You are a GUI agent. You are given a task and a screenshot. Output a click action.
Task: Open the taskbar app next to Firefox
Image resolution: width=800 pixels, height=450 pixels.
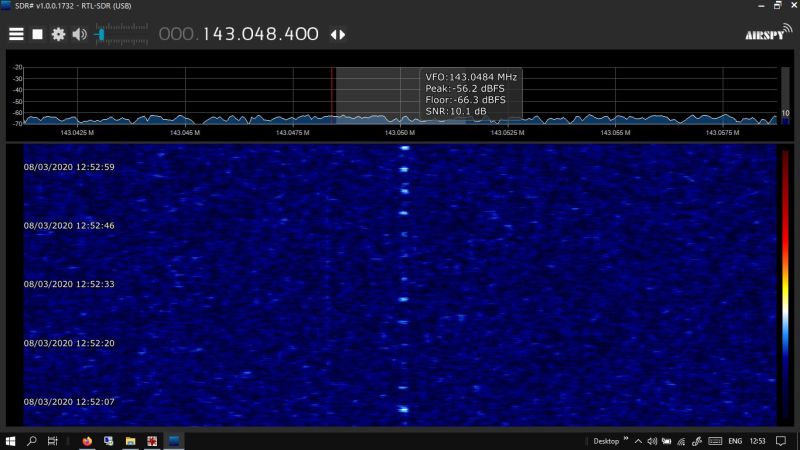click(x=109, y=441)
